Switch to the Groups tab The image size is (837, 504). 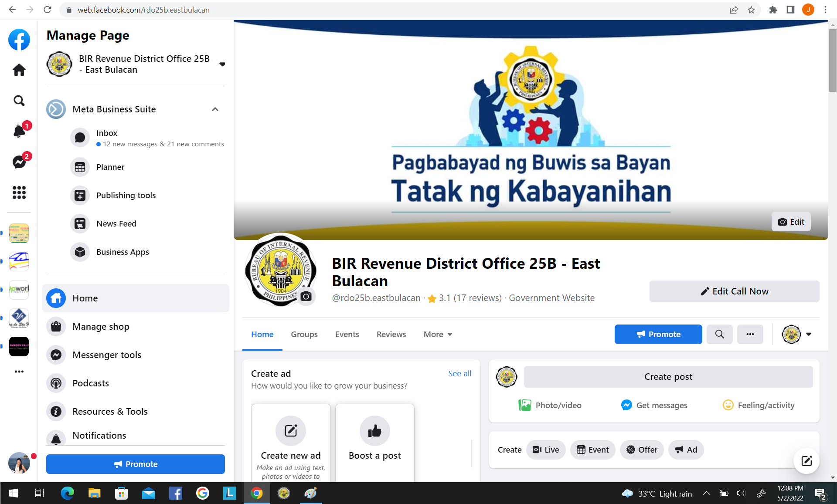[304, 334]
